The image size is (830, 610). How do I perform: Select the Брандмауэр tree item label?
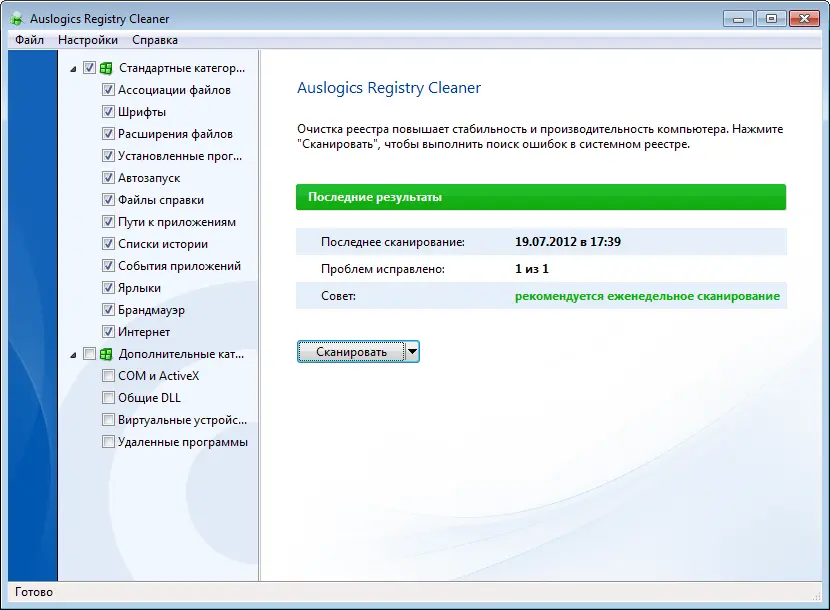(x=151, y=310)
